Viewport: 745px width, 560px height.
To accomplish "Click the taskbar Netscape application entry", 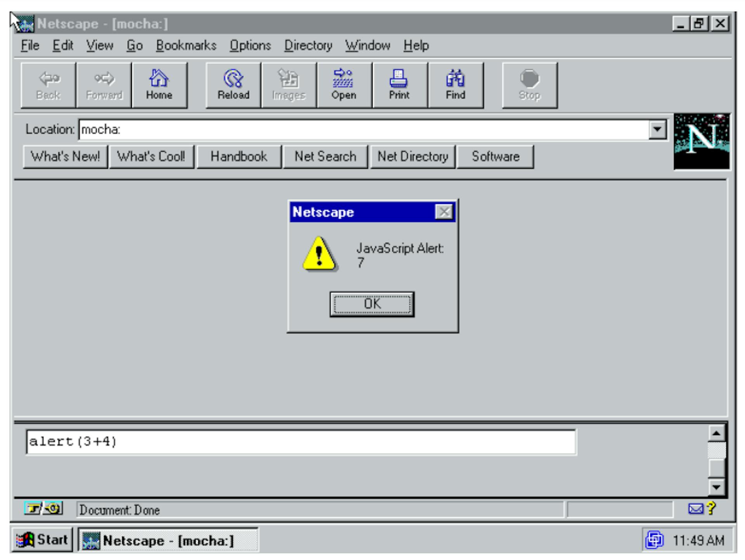I will [159, 544].
